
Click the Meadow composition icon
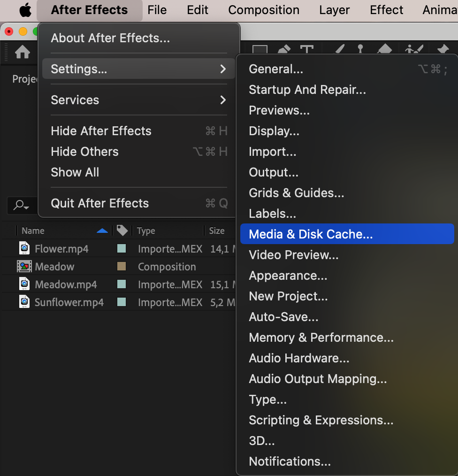[24, 267]
